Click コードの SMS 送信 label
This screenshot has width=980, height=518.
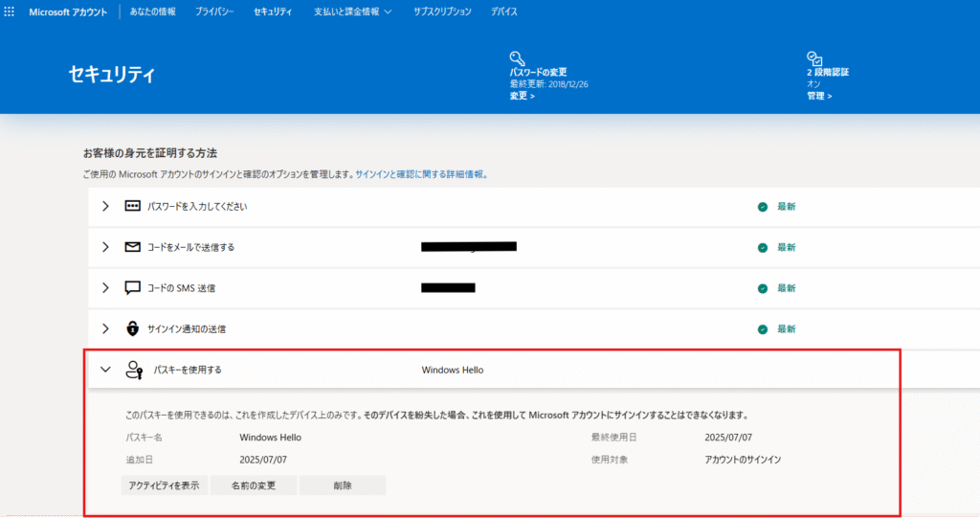(x=181, y=288)
